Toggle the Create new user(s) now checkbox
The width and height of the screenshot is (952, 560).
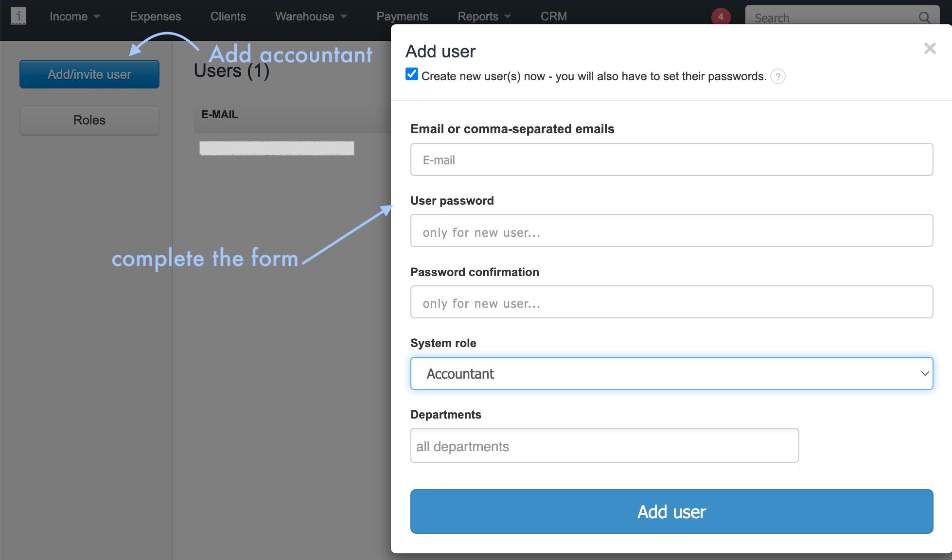pyautogui.click(x=412, y=74)
